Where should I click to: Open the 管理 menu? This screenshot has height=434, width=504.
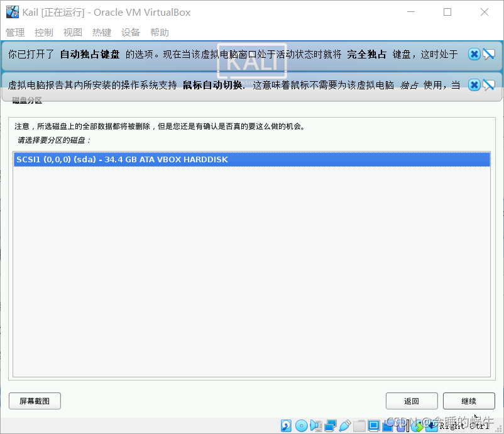point(15,33)
